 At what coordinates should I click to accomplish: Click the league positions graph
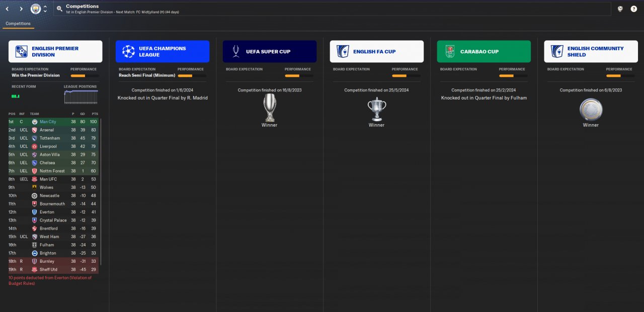click(x=81, y=97)
